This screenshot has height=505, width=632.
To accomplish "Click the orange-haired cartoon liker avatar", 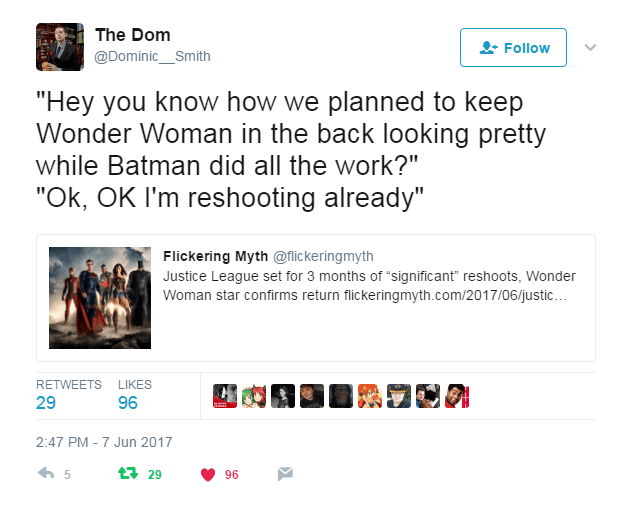I will 370,395.
